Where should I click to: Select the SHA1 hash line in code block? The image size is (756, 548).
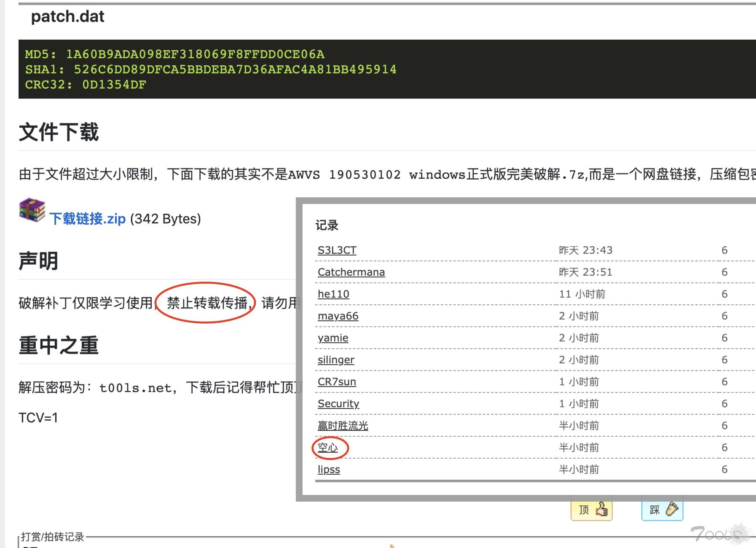click(x=211, y=70)
